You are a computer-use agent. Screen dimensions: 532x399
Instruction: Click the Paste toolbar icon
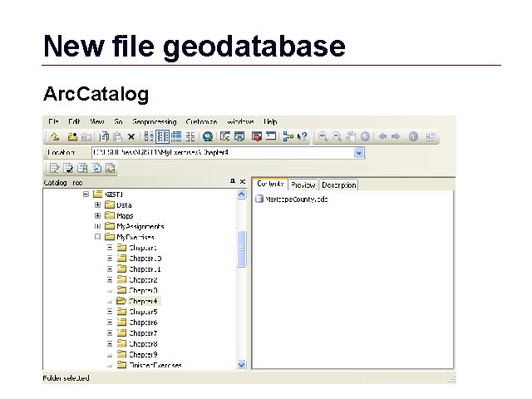[x=118, y=136]
